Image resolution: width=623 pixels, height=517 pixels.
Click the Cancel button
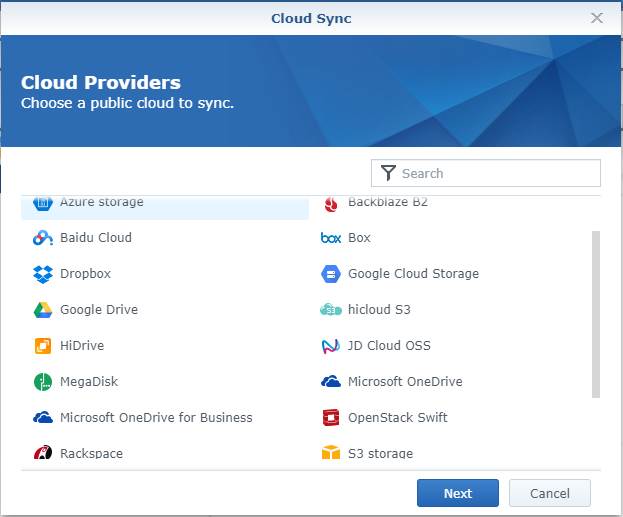tap(550, 493)
